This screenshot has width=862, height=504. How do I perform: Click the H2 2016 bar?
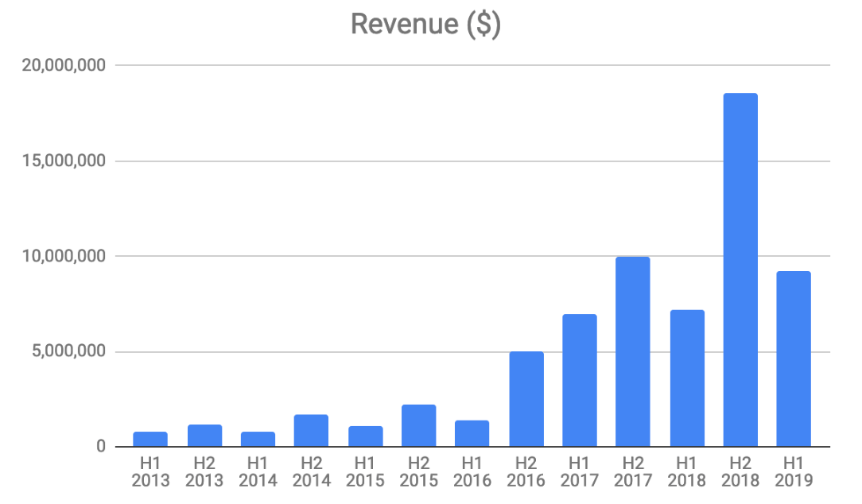pos(526,399)
